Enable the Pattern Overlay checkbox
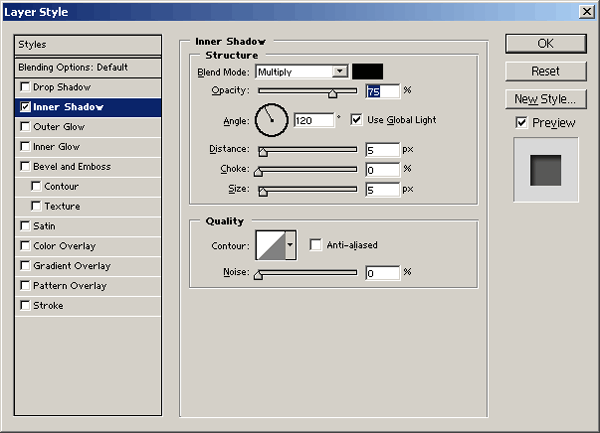 coord(25,286)
